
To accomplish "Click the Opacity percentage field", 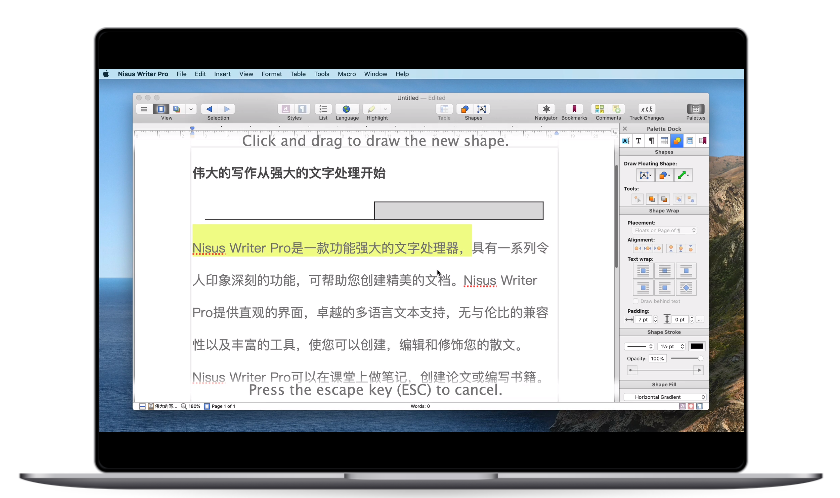I will (657, 358).
